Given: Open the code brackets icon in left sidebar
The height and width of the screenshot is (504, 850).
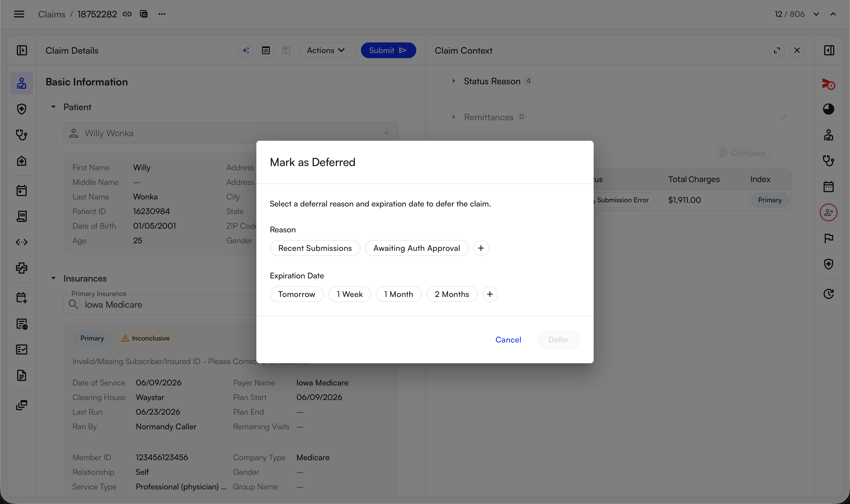Looking at the screenshot, I should [22, 242].
